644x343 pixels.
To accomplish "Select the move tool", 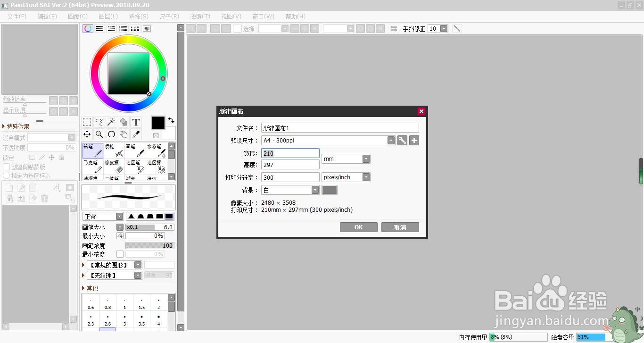I will coord(87,134).
